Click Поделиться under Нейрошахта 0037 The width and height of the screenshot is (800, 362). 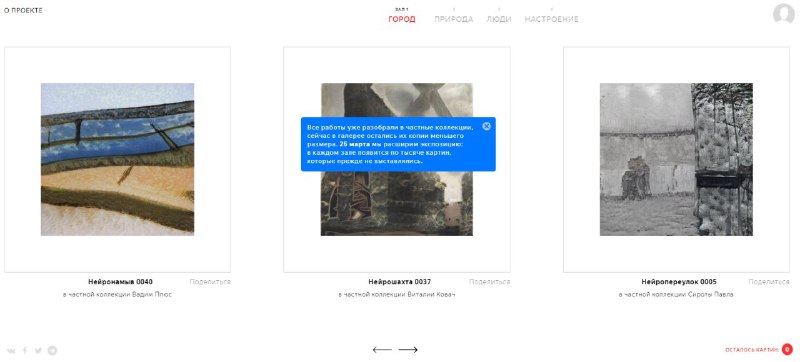[x=490, y=281]
